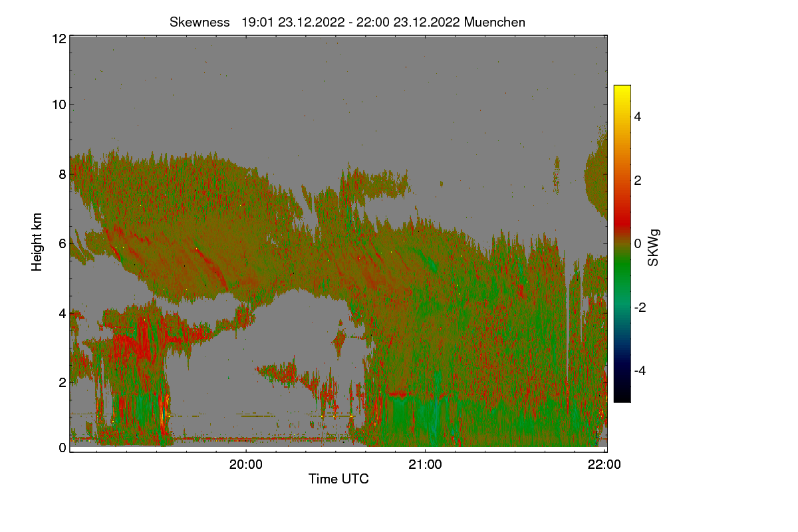The width and height of the screenshot is (798, 532).
Task: Click the 10 km height tick label
Action: 59,104
